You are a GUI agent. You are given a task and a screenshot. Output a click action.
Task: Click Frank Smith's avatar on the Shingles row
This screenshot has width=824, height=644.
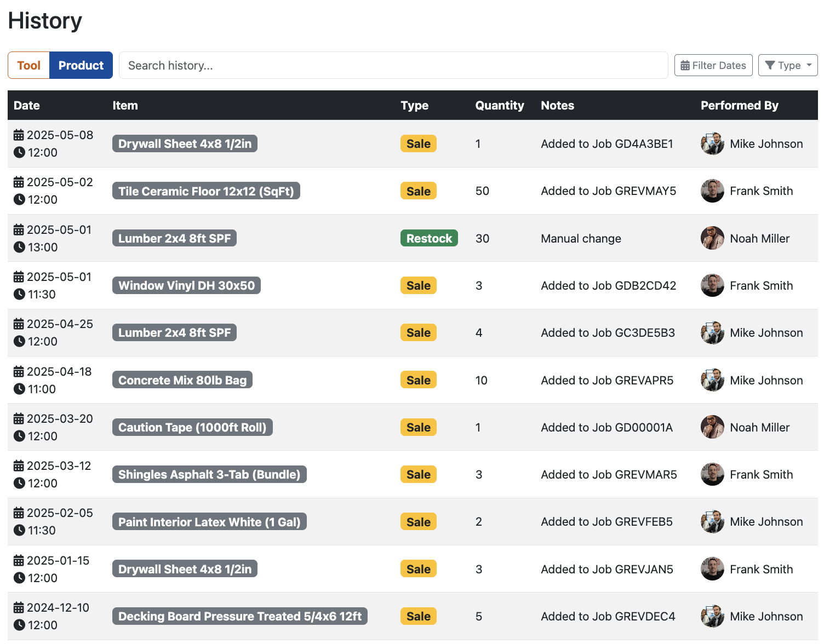coord(712,474)
